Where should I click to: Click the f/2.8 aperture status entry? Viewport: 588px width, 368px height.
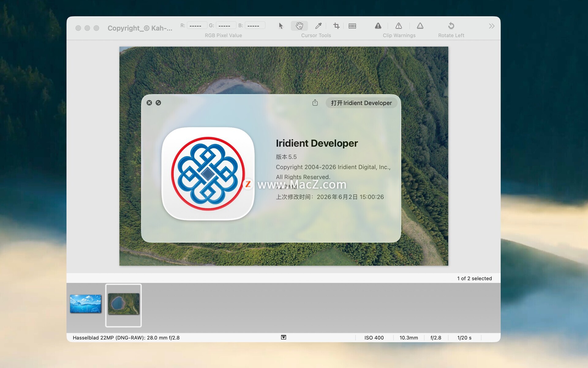coord(436,338)
